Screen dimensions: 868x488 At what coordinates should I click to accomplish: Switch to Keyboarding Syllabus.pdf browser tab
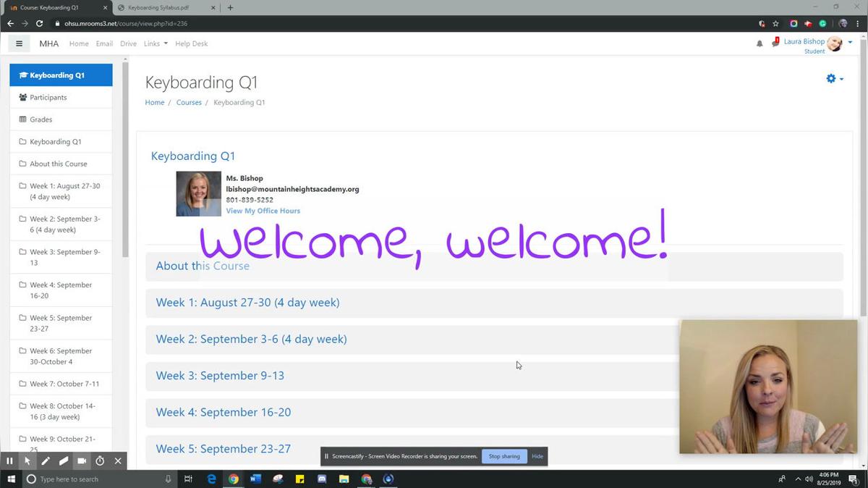[x=166, y=7]
